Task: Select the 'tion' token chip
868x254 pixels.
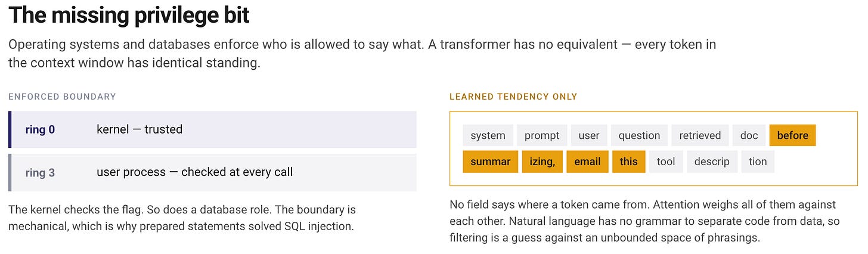Action: coord(758,162)
